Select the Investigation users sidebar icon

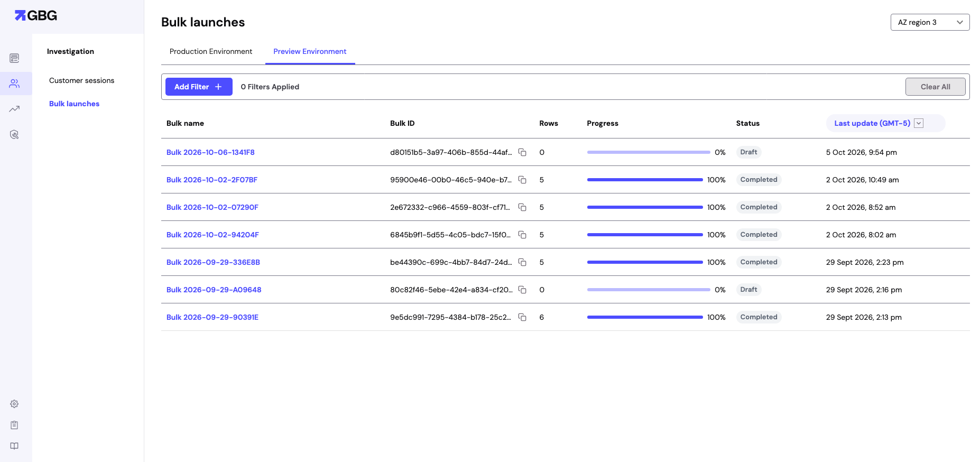pyautogui.click(x=14, y=84)
